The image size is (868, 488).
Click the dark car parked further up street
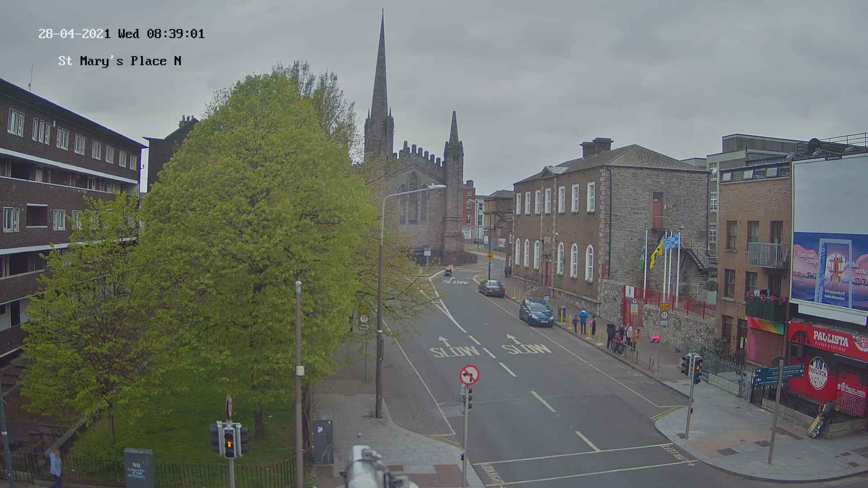point(492,288)
